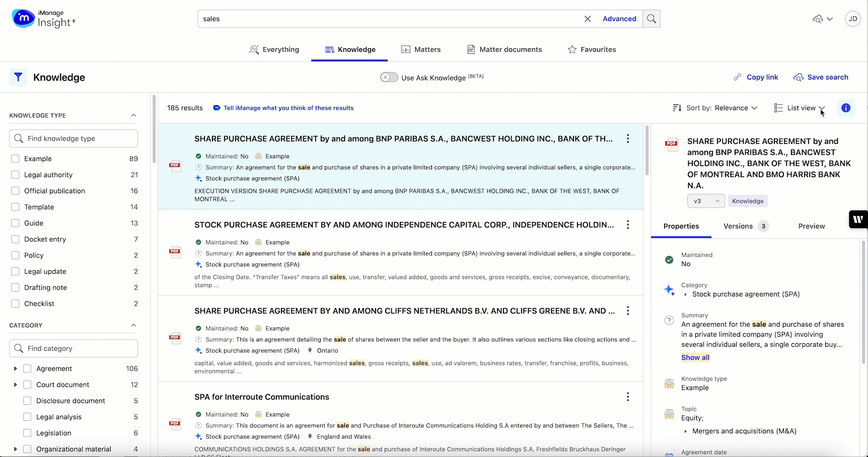Click the search magnifier icon

[x=651, y=19]
